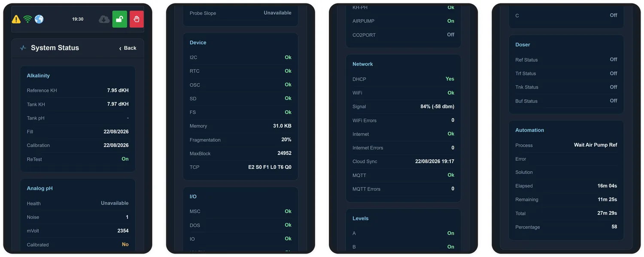The width and height of the screenshot is (644, 257).
Task: Click the MQTT Ok status
Action: click(451, 175)
